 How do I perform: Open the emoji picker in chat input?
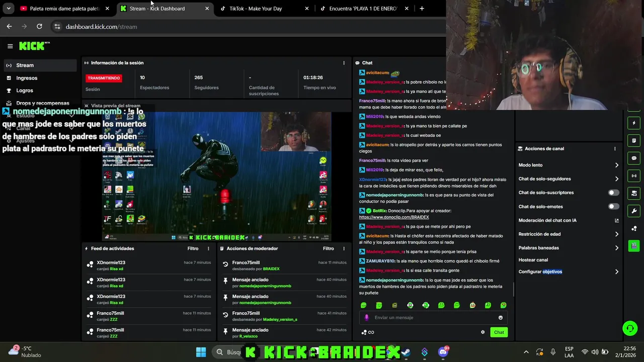(x=500, y=318)
